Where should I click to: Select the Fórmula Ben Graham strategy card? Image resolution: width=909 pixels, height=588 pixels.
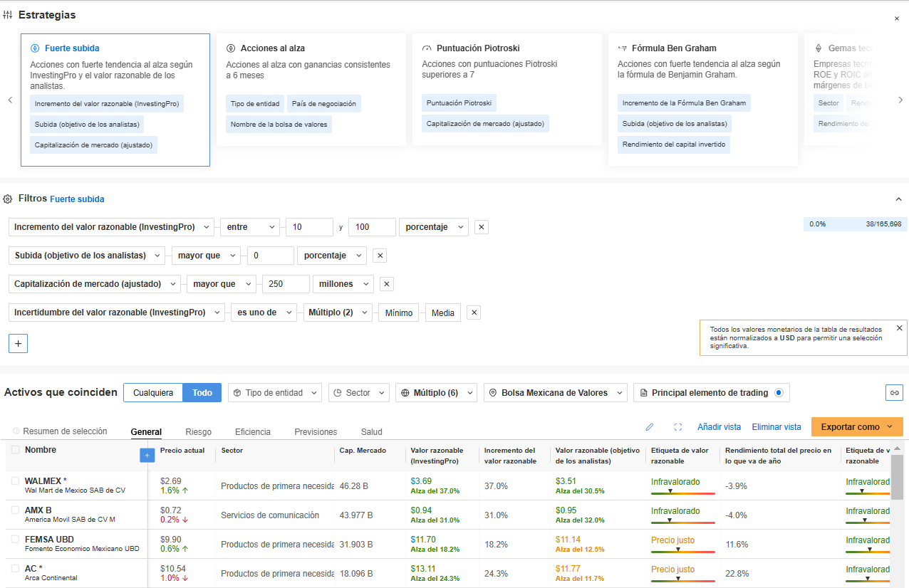(703, 100)
